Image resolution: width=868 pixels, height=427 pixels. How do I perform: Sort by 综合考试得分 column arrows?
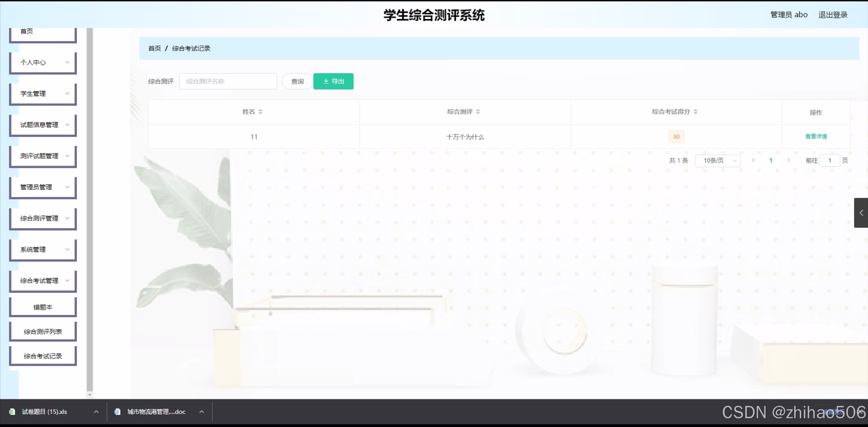click(695, 112)
